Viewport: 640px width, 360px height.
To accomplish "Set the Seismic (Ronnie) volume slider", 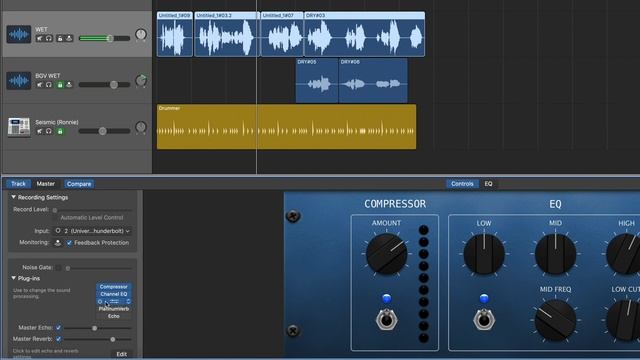I will pyautogui.click(x=104, y=131).
